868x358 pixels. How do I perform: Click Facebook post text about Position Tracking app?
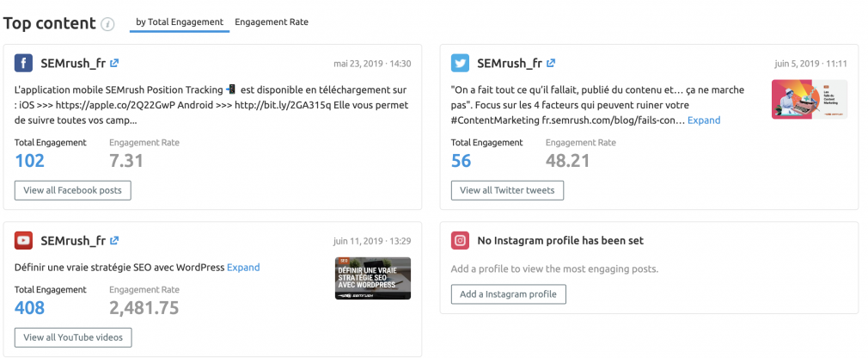pos(211,105)
